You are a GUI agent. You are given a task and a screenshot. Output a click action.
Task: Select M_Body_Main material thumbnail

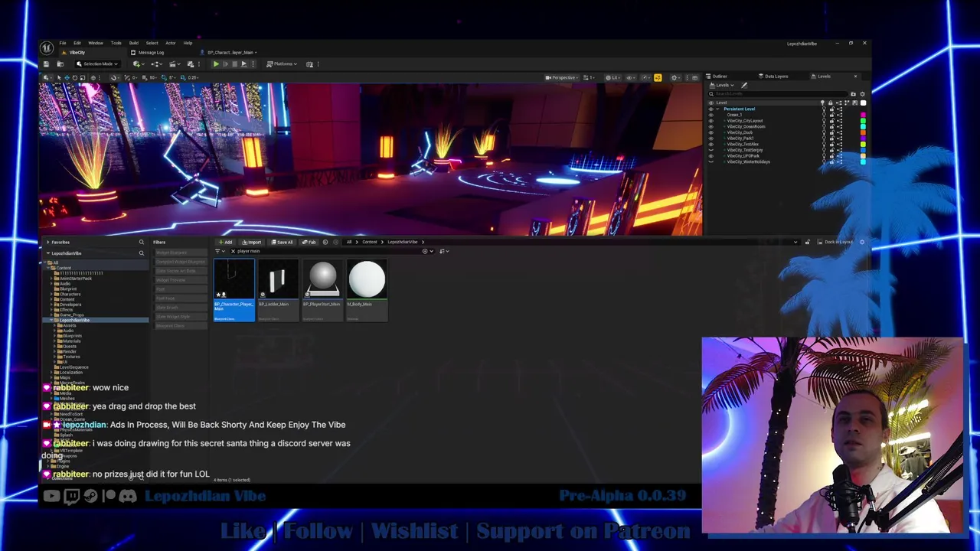[367, 290]
